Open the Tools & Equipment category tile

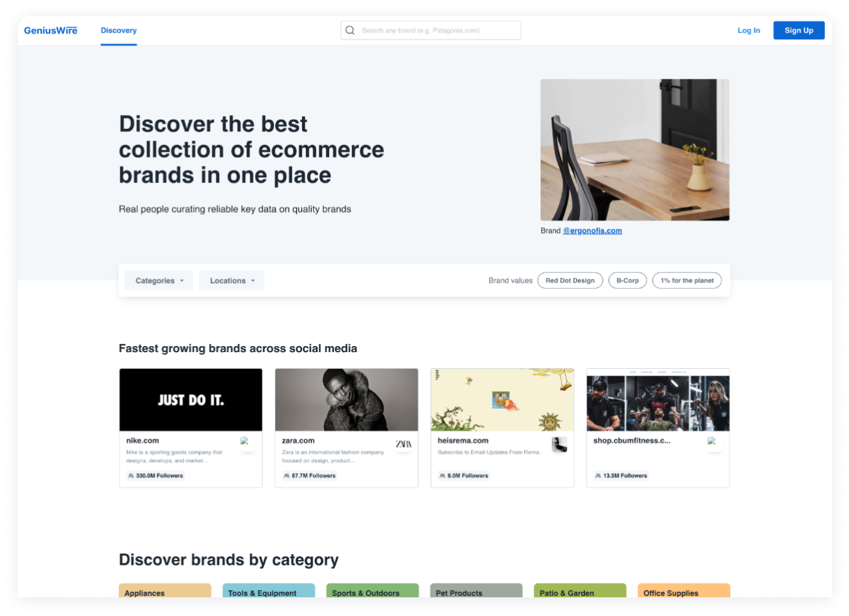[x=269, y=591]
